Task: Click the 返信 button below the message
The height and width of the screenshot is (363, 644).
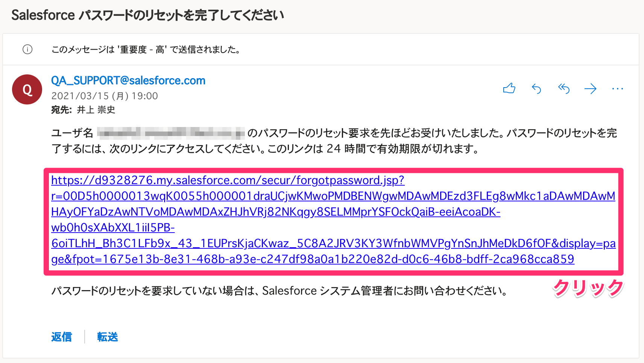Action: pyautogui.click(x=61, y=337)
